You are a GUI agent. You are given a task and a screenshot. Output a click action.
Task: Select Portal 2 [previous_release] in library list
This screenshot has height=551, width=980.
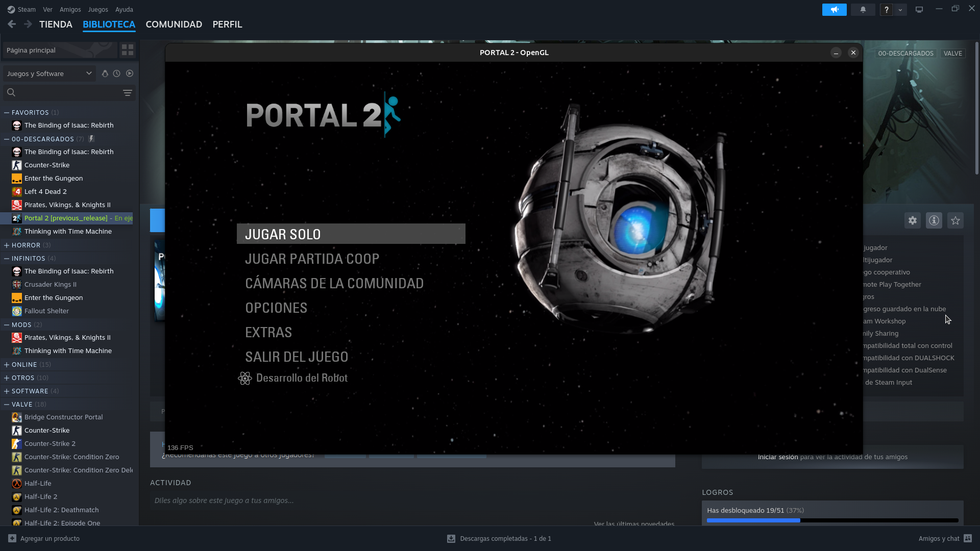[x=66, y=218]
